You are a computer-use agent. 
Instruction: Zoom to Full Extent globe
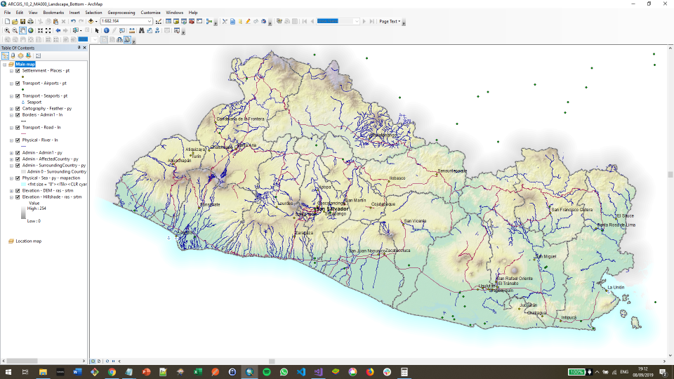pyautogui.click(x=31, y=31)
